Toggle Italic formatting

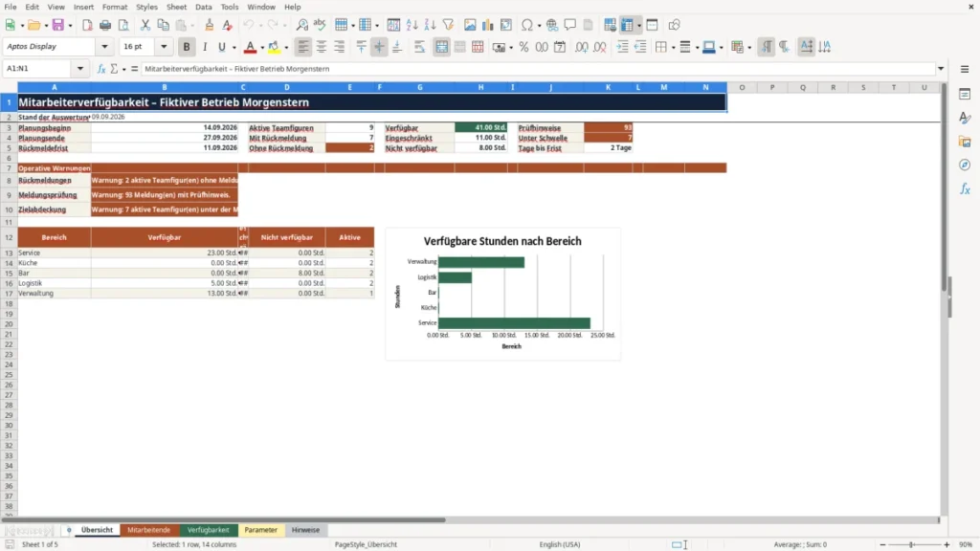click(205, 47)
